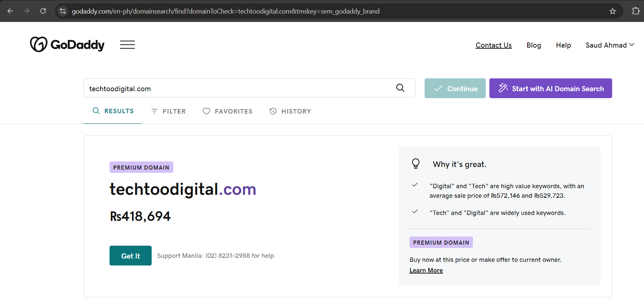
Task: Click the magnifier search icon in domain field
Action: pyautogui.click(x=400, y=88)
